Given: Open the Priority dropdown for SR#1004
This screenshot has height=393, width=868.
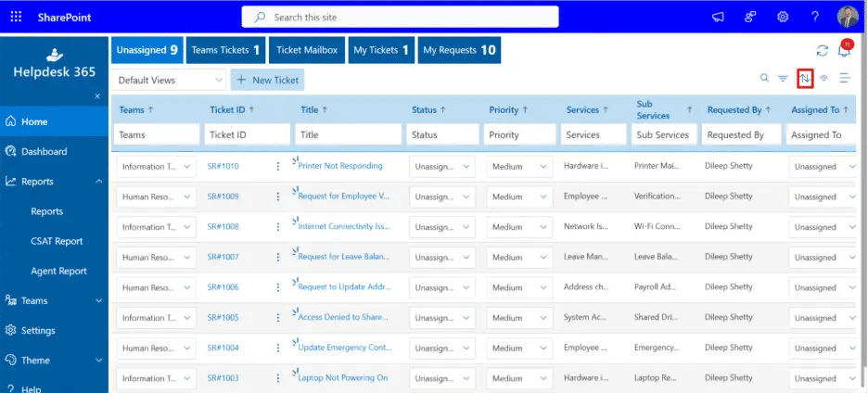Looking at the screenshot, I should [520, 349].
